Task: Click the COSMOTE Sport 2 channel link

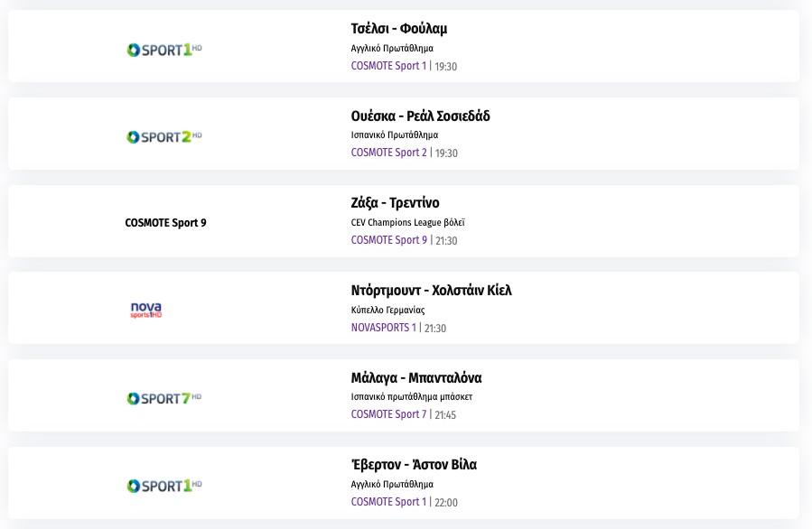Action: coord(388,153)
